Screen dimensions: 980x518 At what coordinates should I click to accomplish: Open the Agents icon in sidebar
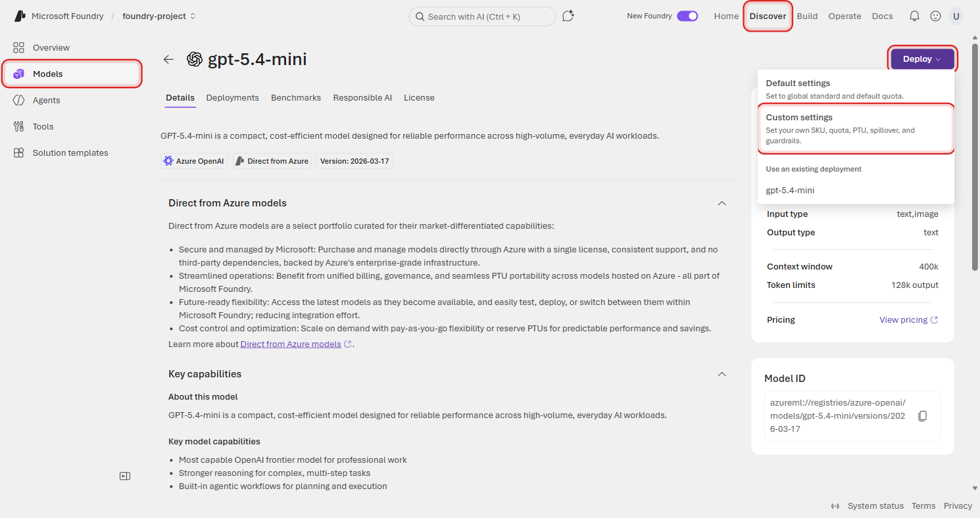pos(18,100)
